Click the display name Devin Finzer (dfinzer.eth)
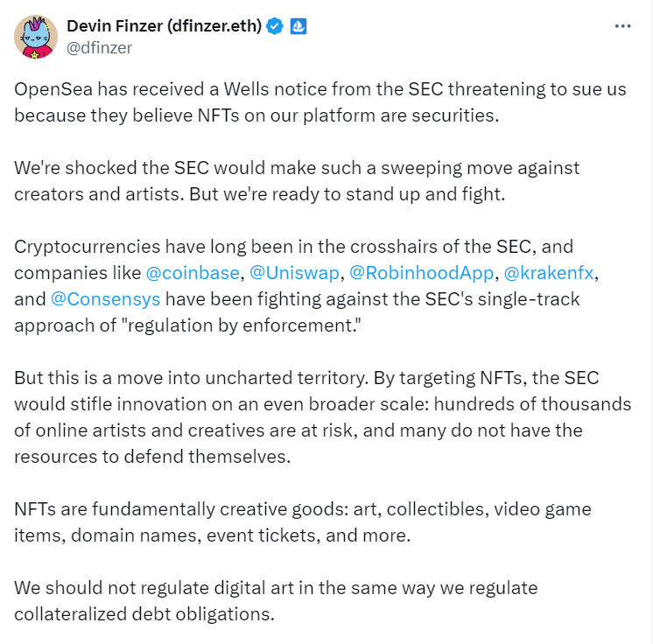The image size is (653, 644). click(x=165, y=25)
